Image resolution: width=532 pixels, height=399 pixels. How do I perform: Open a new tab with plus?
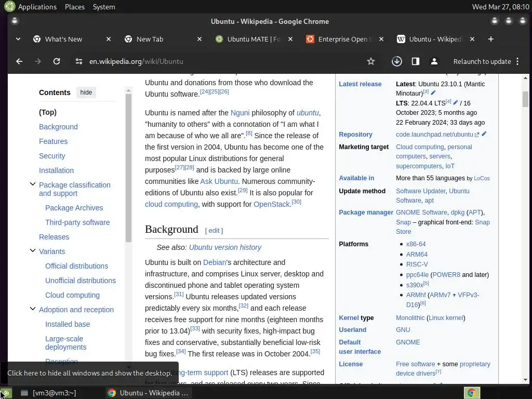(490, 39)
